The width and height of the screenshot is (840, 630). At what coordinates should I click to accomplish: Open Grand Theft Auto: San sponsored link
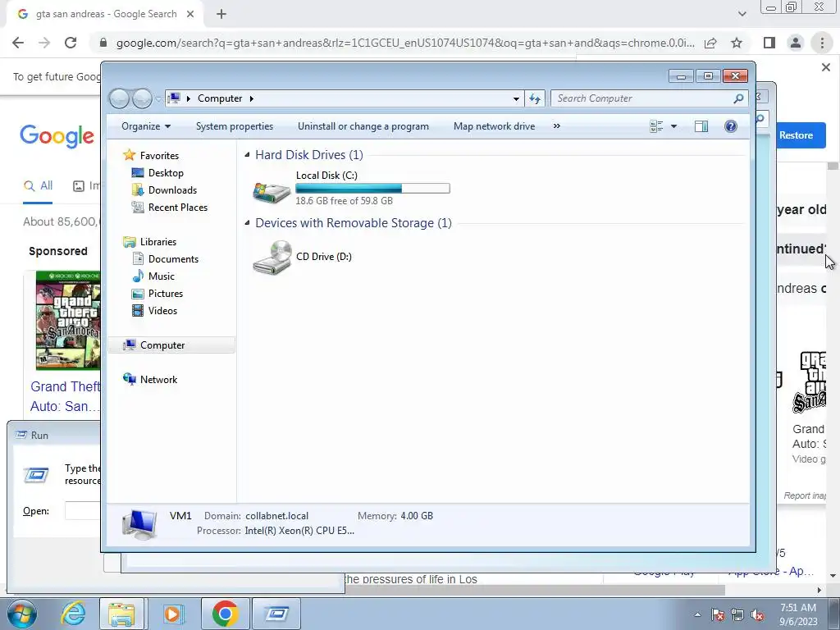click(x=65, y=396)
